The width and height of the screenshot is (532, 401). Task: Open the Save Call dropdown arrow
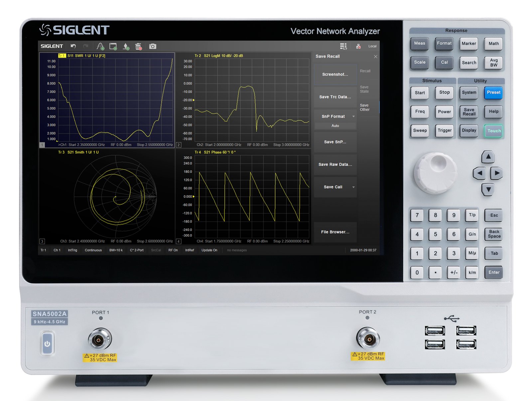[353, 187]
